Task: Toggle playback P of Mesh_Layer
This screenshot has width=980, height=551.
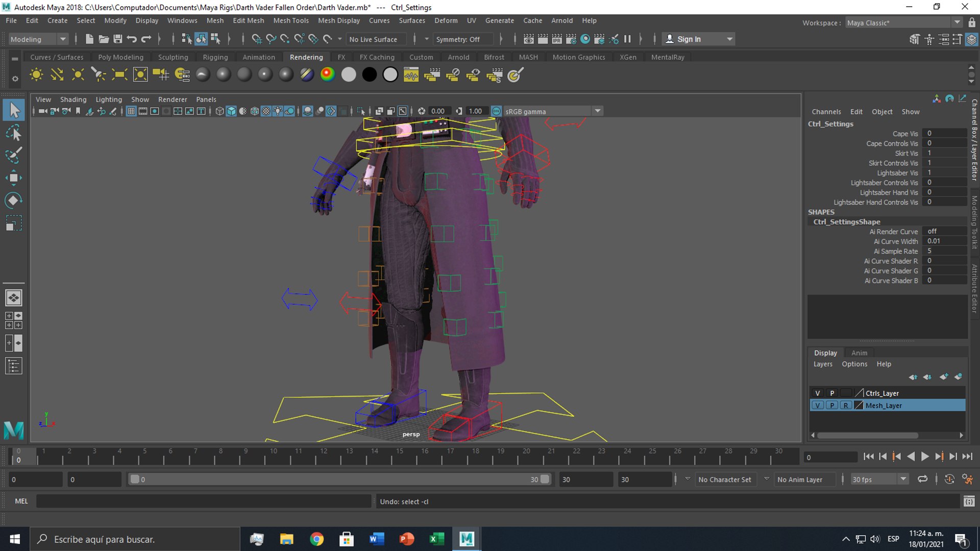Action: tap(832, 405)
